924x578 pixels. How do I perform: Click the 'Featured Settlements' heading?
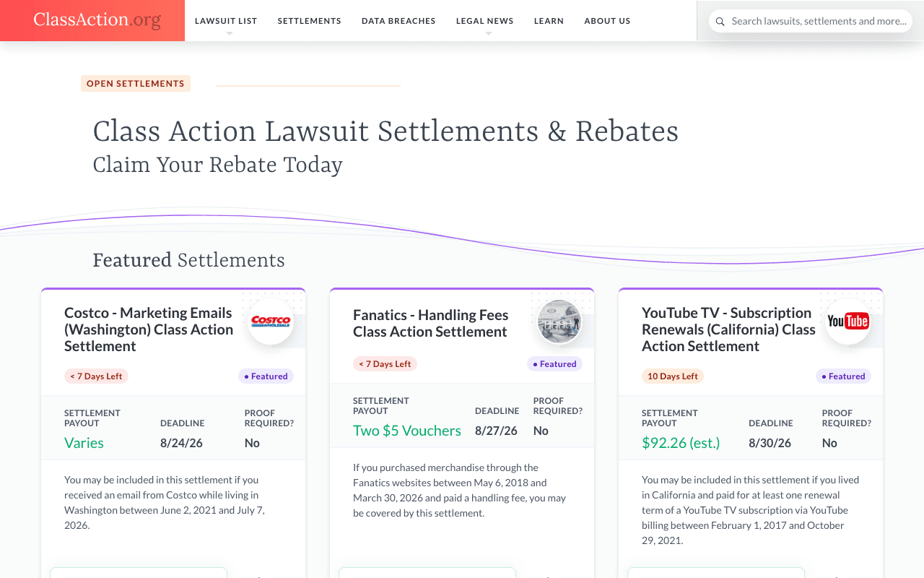click(x=188, y=260)
